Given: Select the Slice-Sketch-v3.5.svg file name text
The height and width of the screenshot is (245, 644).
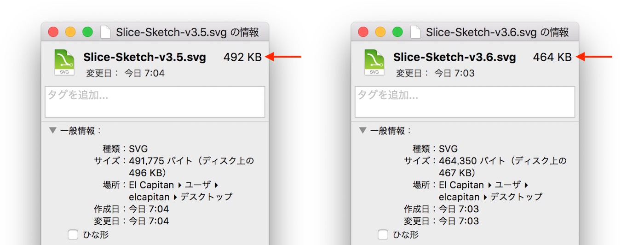Looking at the screenshot, I should [x=144, y=58].
